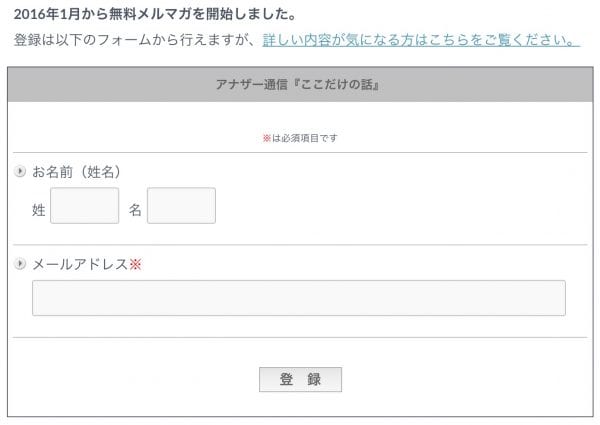Screen dimensions: 600x425
Task: Click the arrow icon beside メールアドレス
Action: [20, 264]
